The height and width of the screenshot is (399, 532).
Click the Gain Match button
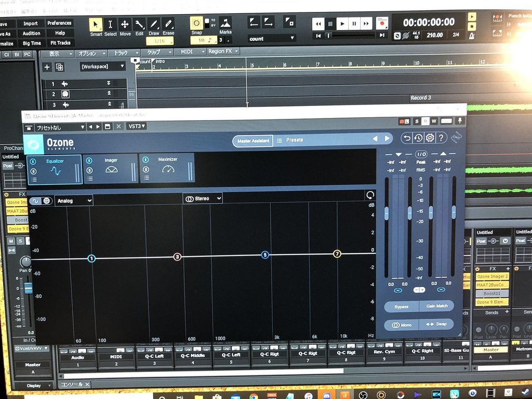pyautogui.click(x=437, y=306)
